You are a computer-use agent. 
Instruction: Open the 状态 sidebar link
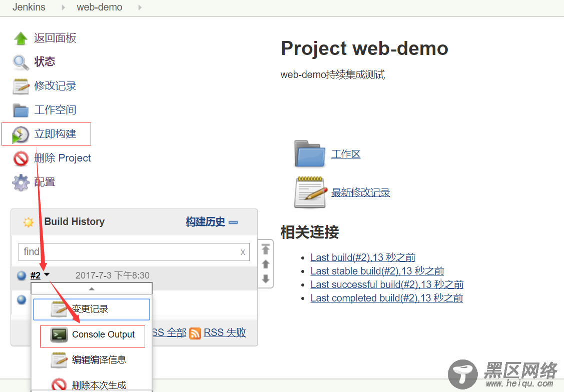tap(45, 62)
